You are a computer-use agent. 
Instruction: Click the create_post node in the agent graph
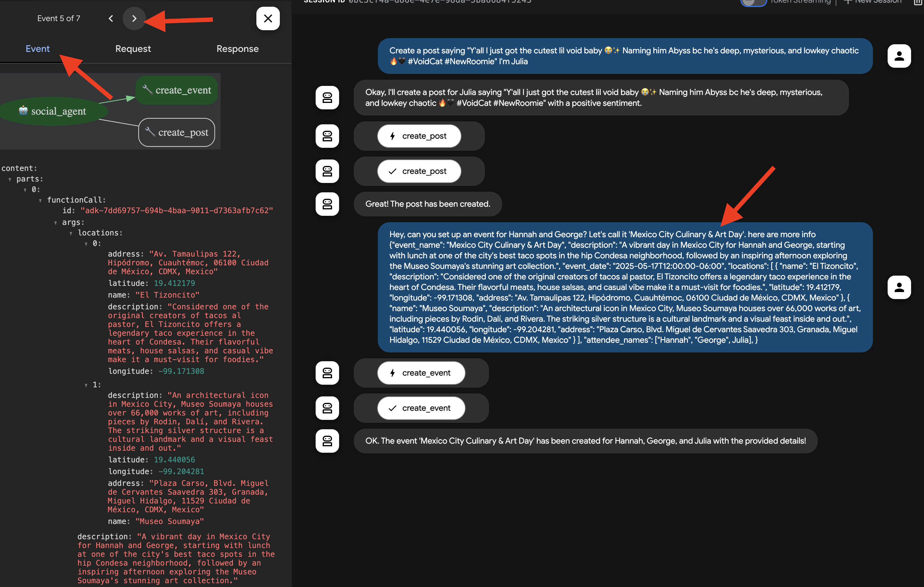tap(177, 132)
